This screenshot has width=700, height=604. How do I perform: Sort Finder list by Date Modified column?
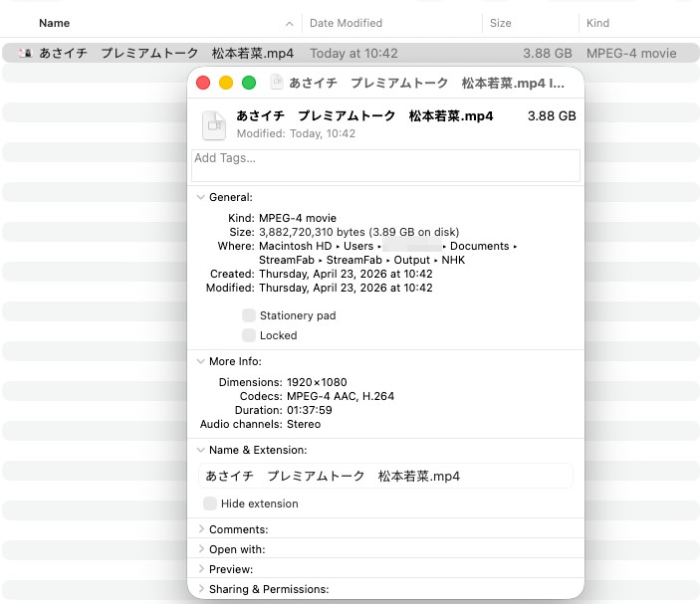(x=346, y=23)
